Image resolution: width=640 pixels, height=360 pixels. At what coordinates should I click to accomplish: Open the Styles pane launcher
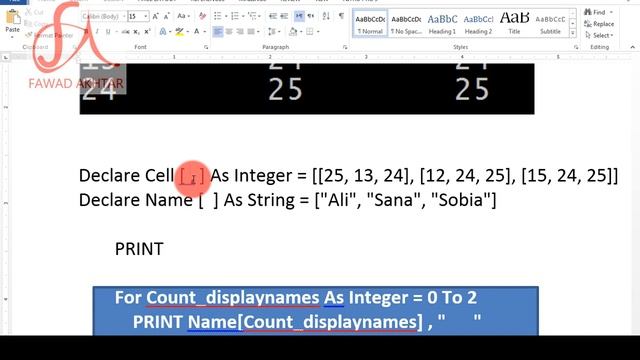(576, 47)
